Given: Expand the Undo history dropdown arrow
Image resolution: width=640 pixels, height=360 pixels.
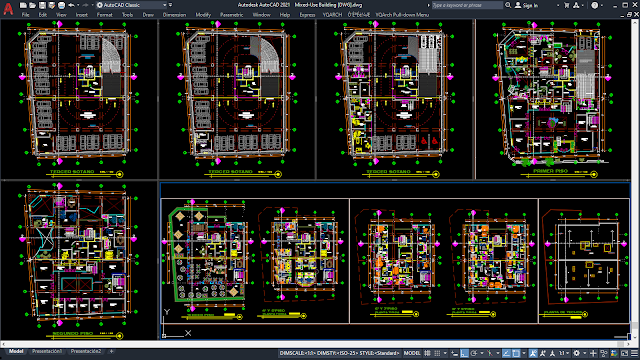Looking at the screenshot, I should pyautogui.click(x=78, y=5).
